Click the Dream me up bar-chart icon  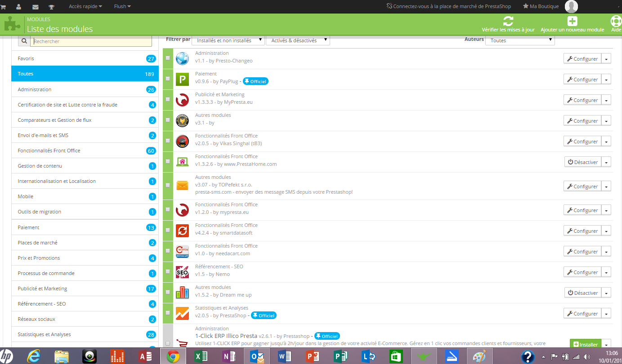click(182, 293)
